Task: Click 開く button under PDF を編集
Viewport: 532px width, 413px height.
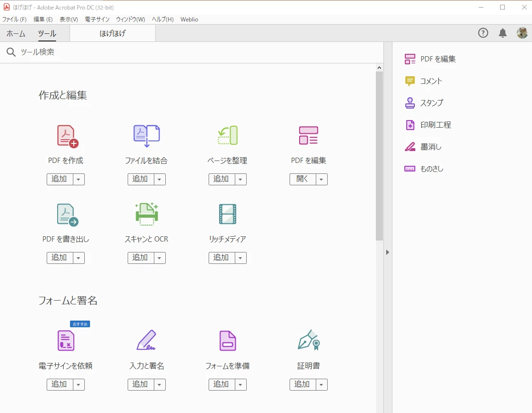Action: click(302, 179)
